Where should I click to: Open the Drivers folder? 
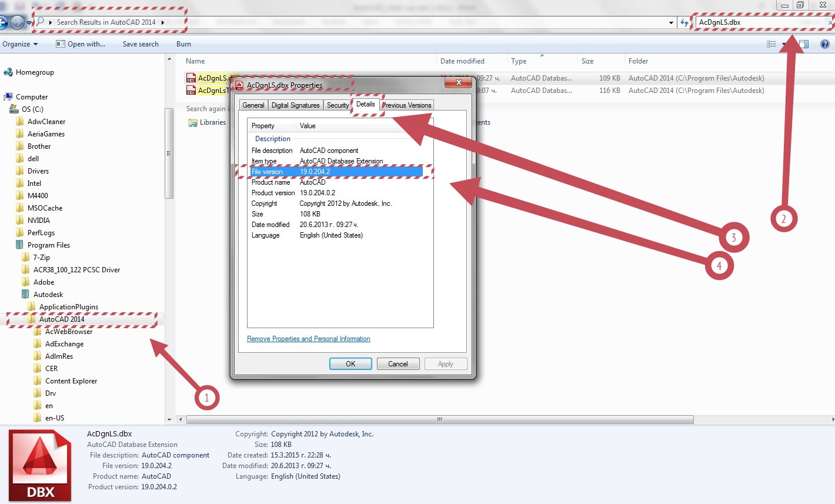click(x=32, y=171)
